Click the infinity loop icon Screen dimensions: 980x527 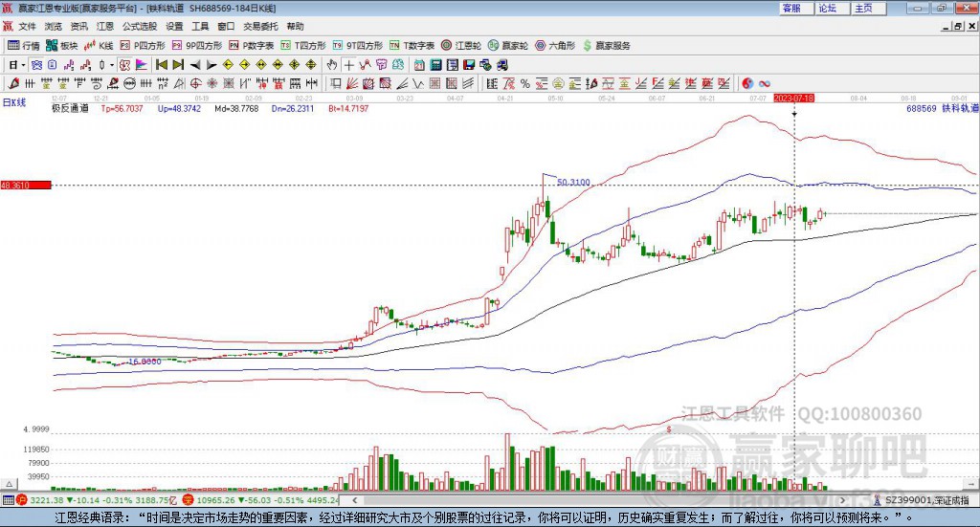765,83
